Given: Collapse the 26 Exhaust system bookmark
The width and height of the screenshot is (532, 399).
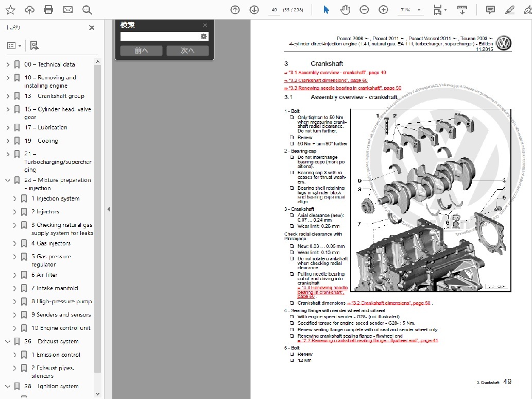Looking at the screenshot, I should pyautogui.click(x=8, y=342).
